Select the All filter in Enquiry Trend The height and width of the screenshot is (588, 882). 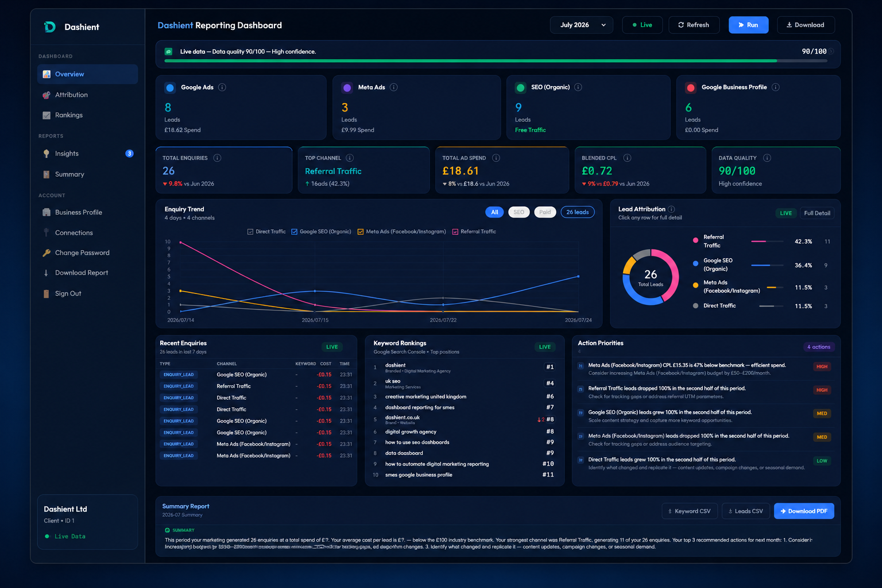pos(494,212)
